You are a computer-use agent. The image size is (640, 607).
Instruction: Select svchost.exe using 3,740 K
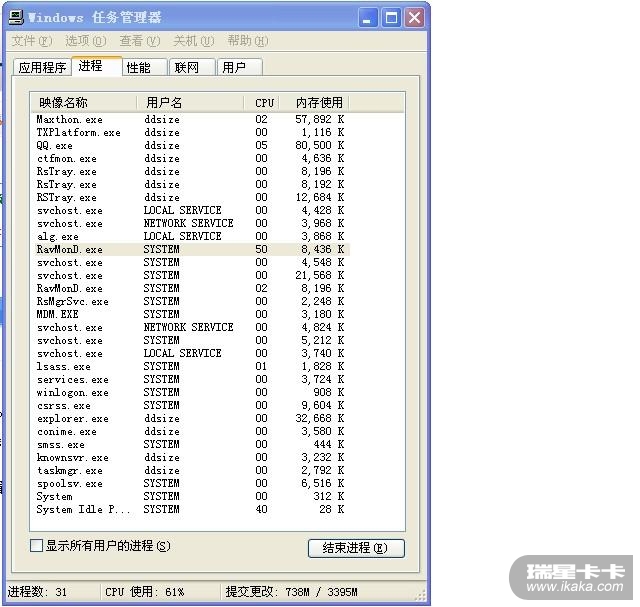(193, 354)
